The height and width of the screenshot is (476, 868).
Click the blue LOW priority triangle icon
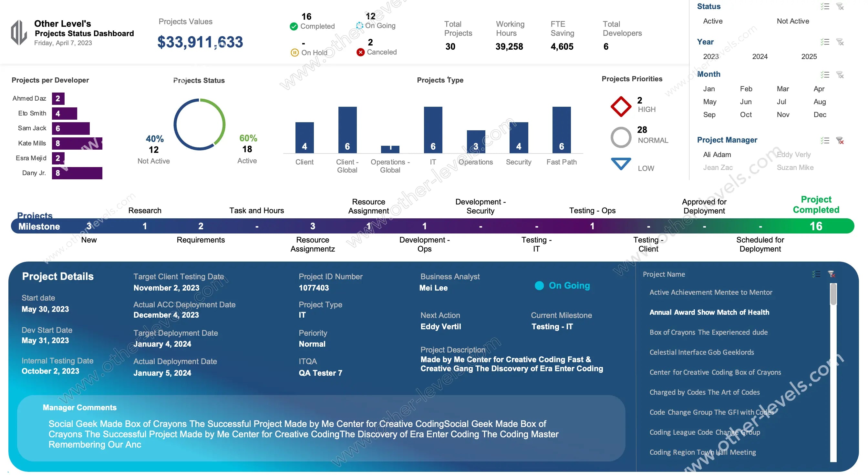(621, 164)
